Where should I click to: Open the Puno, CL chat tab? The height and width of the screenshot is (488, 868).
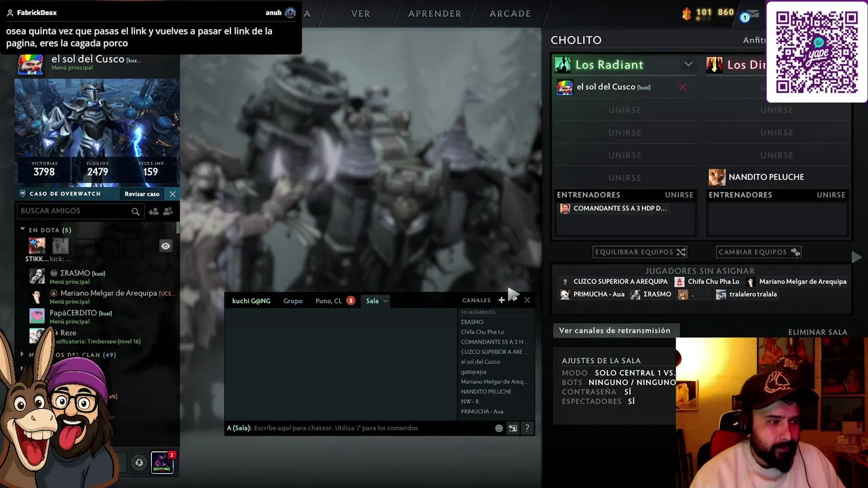coord(329,301)
